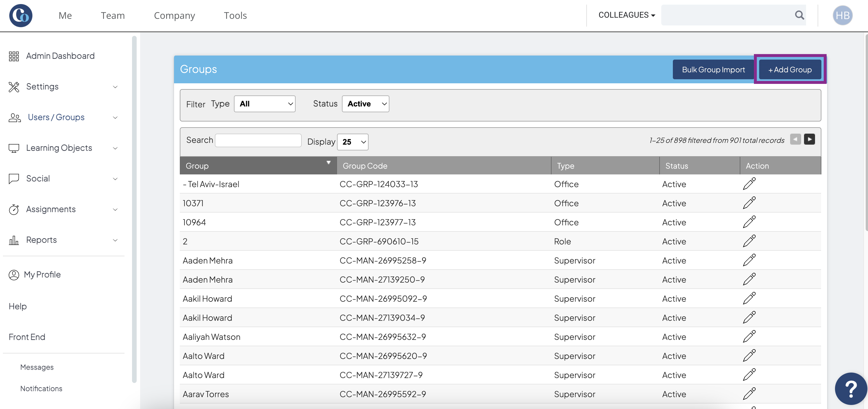Edit Aalto Ward CC-MAN-26995620-9 group
This screenshot has height=409, width=868.
click(749, 356)
